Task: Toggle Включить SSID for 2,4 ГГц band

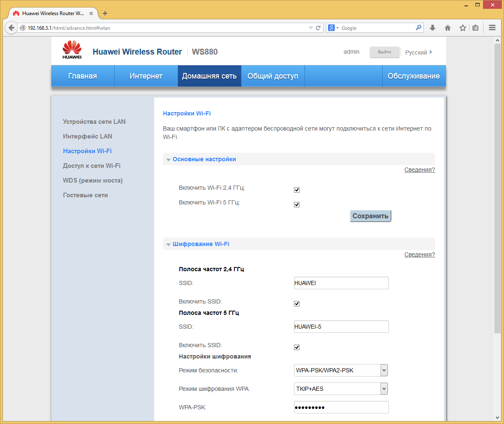Action: tap(297, 304)
